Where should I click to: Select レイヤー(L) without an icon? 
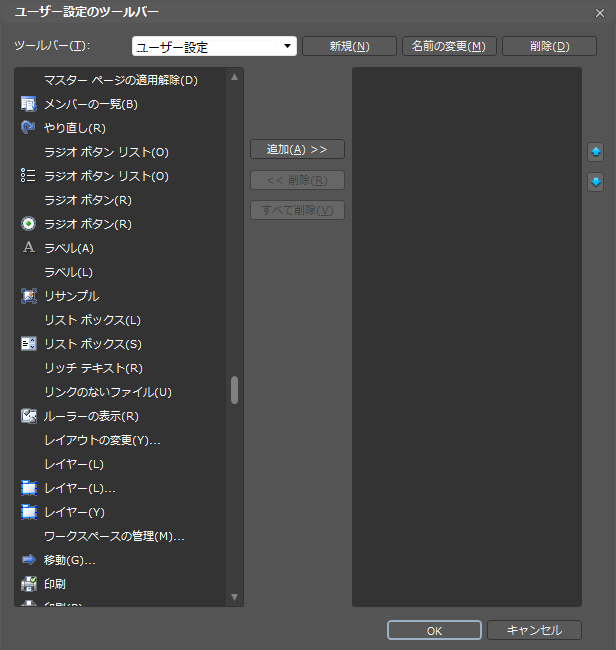point(121,464)
